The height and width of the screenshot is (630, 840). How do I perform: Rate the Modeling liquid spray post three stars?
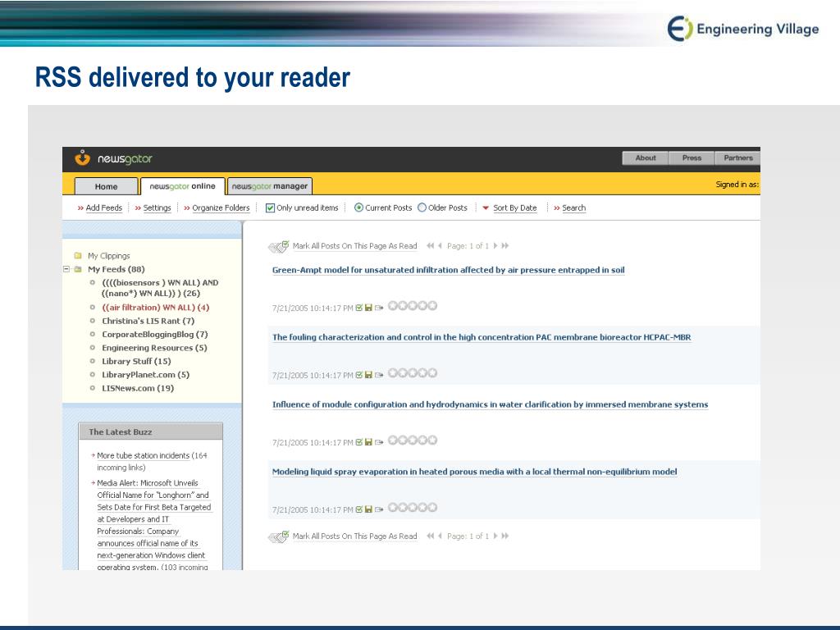(413, 507)
